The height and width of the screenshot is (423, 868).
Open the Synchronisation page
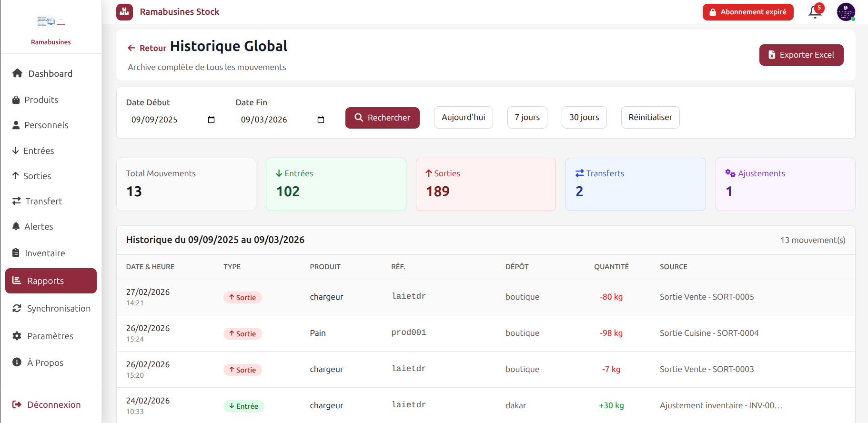pyautogui.click(x=58, y=309)
